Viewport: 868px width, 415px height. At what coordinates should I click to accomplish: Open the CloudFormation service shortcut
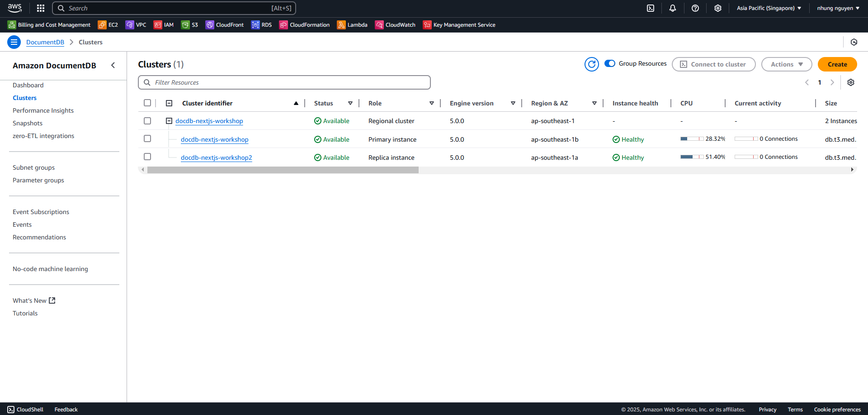coord(305,25)
